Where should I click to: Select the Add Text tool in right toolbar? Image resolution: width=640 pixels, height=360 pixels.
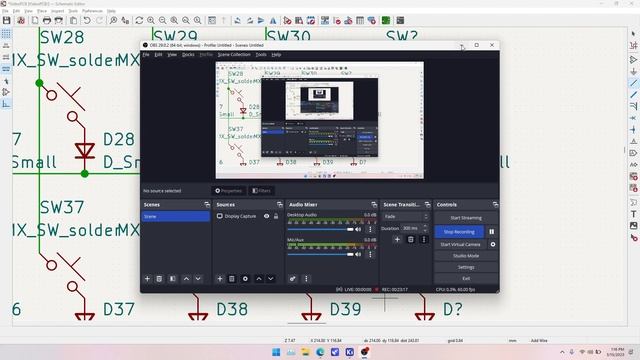(633, 214)
